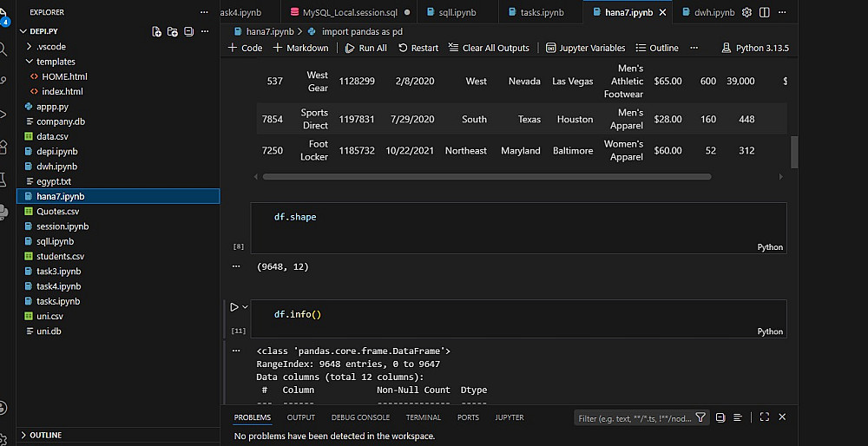868x446 pixels.
Task: Click the New File icon in Explorer
Action: coord(156,31)
